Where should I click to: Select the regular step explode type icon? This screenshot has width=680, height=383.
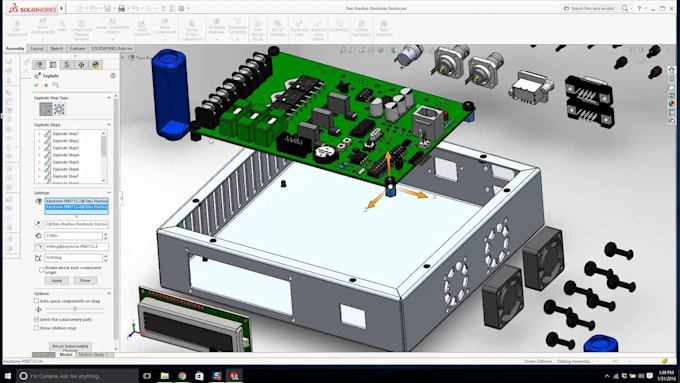coord(46,109)
